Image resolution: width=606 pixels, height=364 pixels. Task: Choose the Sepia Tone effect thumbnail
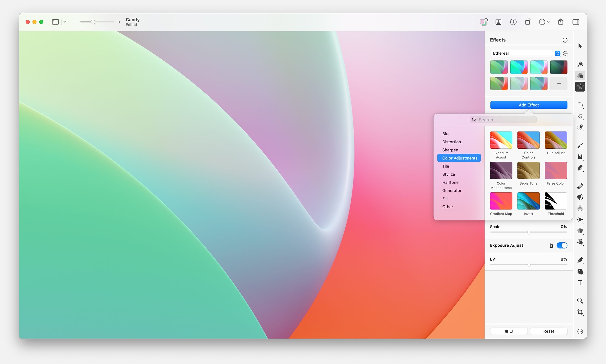coord(528,170)
